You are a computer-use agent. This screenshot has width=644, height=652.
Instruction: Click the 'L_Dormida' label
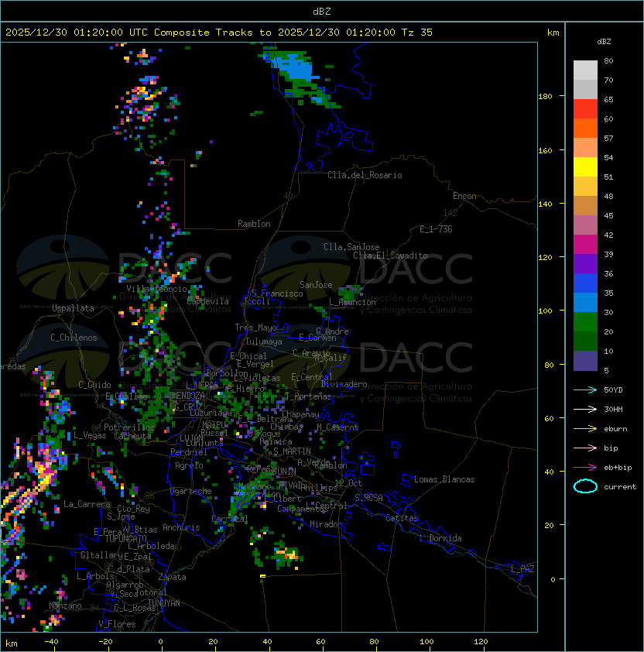(x=440, y=538)
